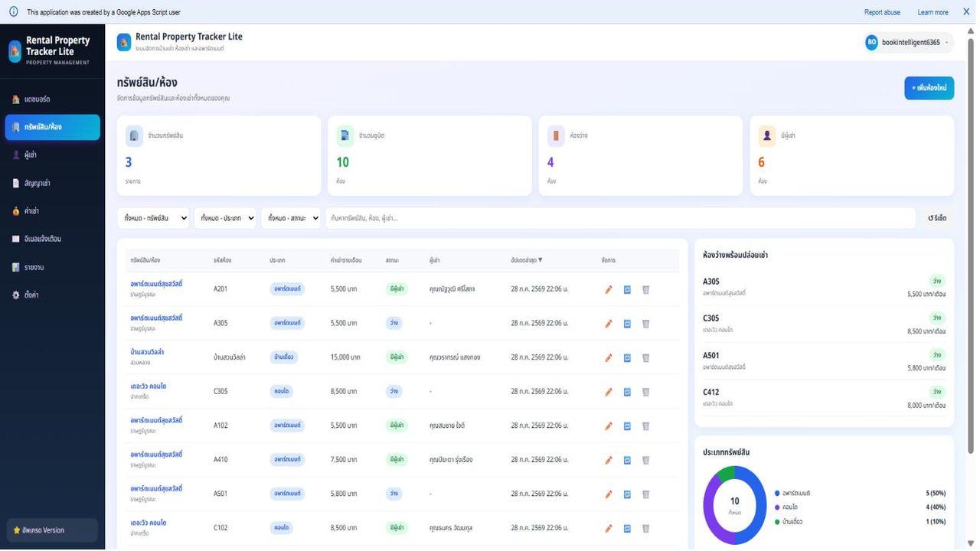Click the pencil edit icon for room A201
The height and width of the screenshot is (551, 980).
[609, 289]
